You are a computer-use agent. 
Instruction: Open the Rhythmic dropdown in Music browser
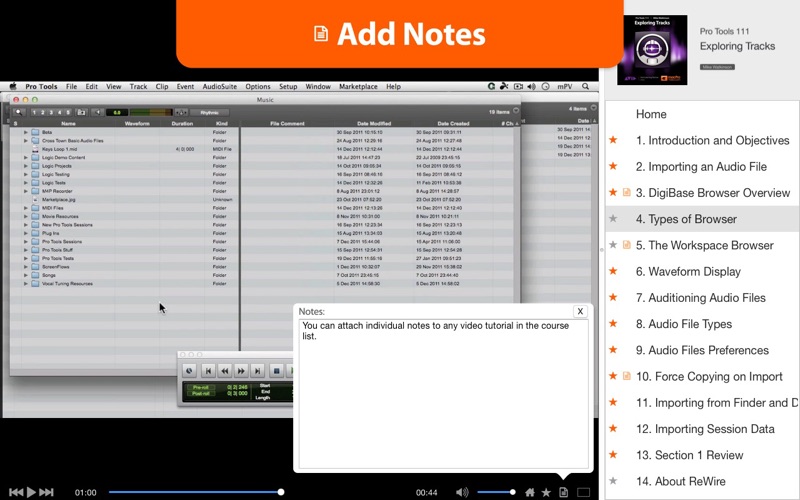click(x=209, y=112)
